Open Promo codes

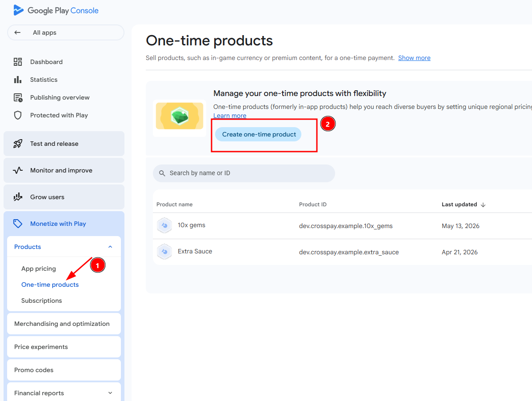(64, 370)
